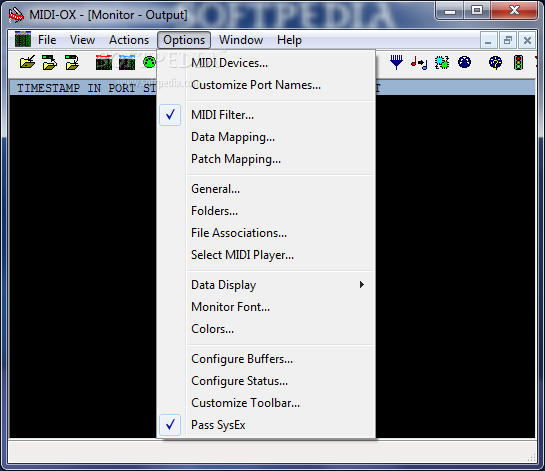545x471 pixels.
Task: Click the MIDI-OX app icon in title bar
Action: pos(16,15)
